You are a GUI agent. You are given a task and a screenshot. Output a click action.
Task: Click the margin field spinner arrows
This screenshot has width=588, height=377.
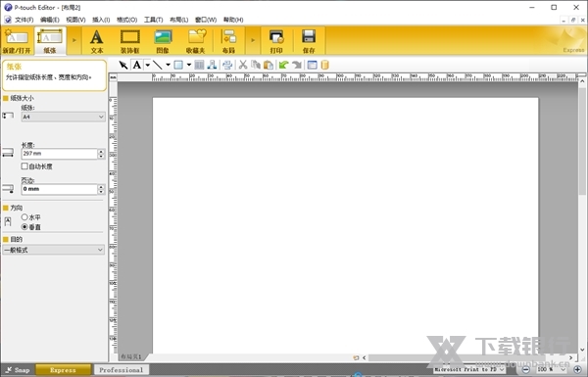tap(101, 189)
